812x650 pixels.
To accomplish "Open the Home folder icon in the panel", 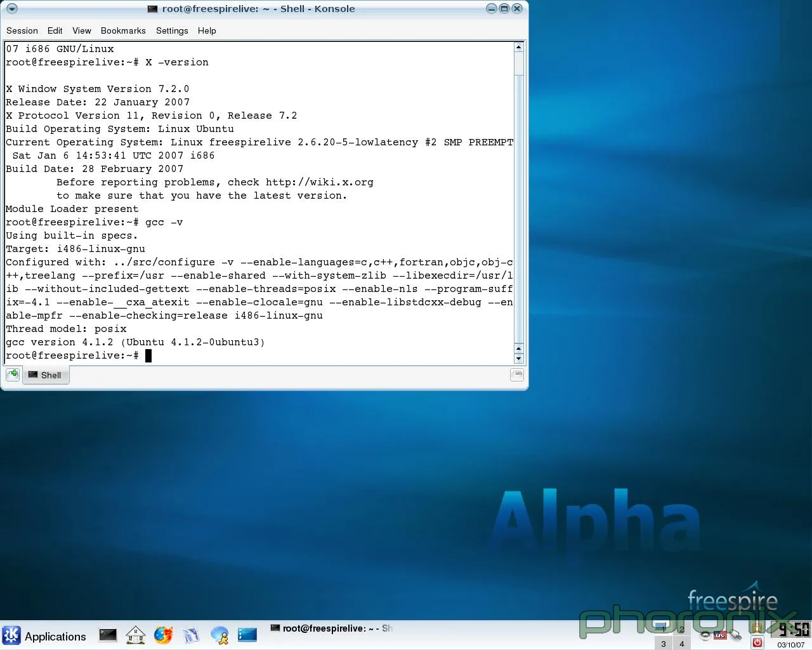I will tap(136, 635).
